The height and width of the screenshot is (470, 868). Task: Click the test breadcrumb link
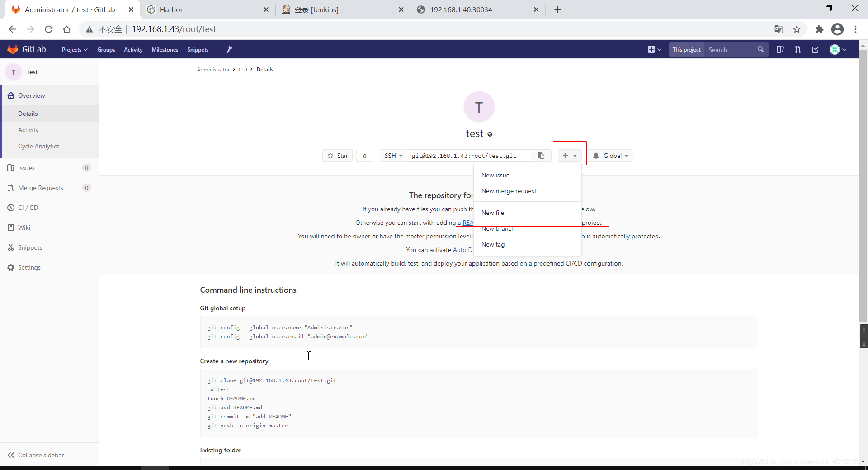click(x=243, y=70)
